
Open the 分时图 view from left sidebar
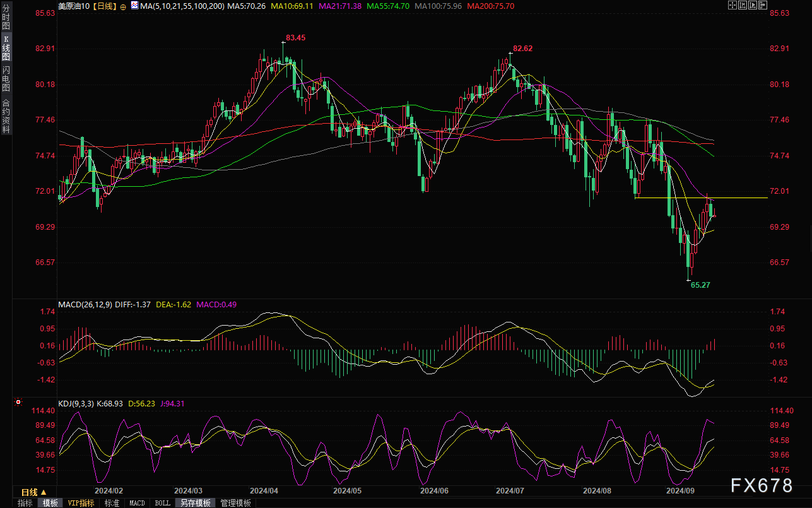6,20
